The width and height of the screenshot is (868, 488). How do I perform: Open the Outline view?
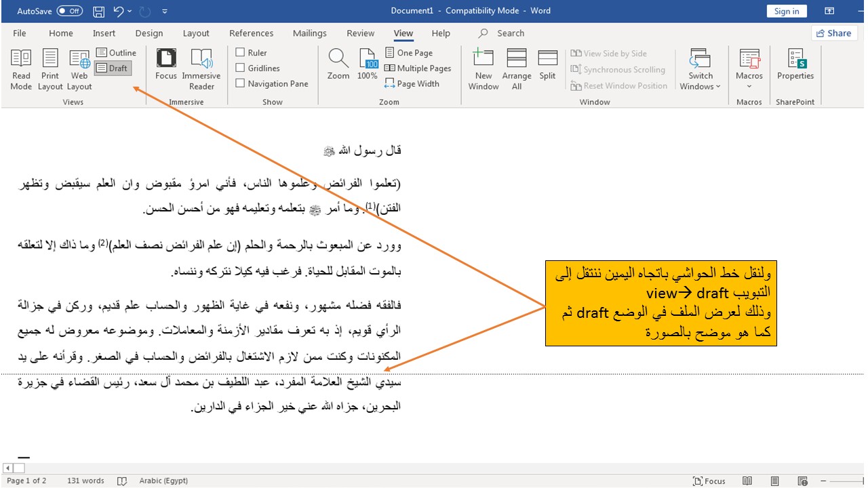tap(117, 52)
